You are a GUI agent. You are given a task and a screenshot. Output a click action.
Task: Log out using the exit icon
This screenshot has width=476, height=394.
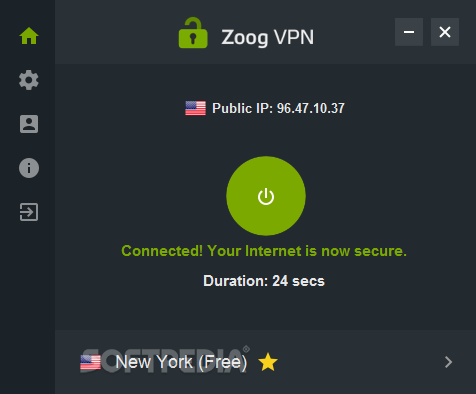point(29,212)
